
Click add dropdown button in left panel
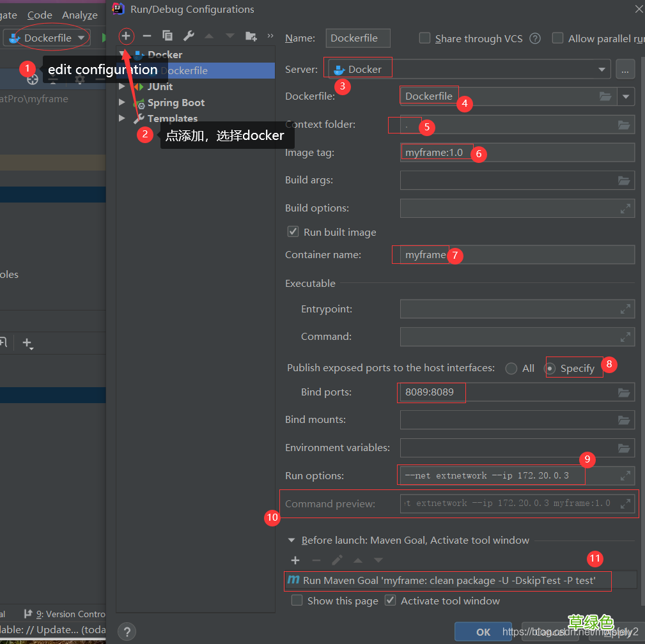pos(27,343)
